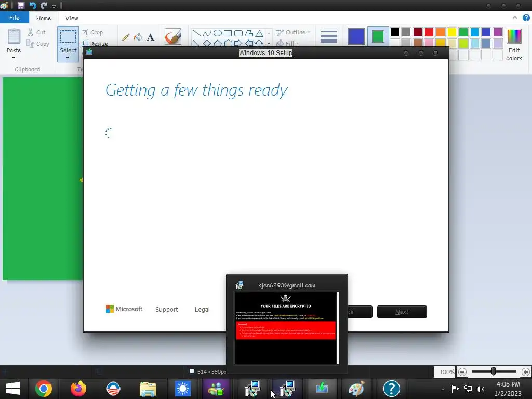This screenshot has width=532, height=399.
Task: Choose the Brushes tool
Action: click(x=172, y=36)
